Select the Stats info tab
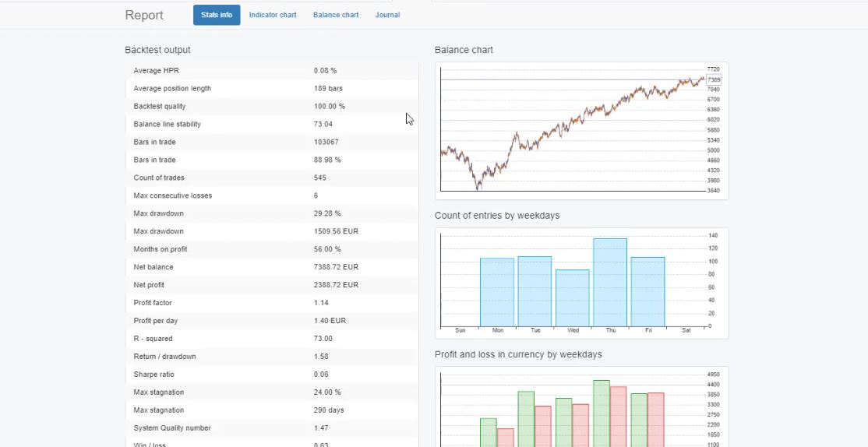Screen dimensions: 868x447 pos(217,15)
